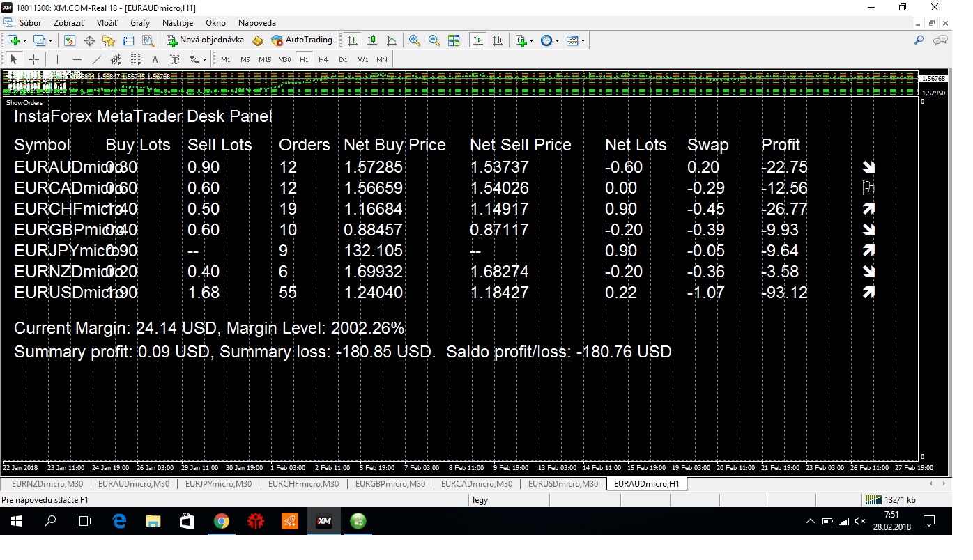Expand the templates dropdown arrow
This screenshot has height=560, width=973.
coord(583,40)
